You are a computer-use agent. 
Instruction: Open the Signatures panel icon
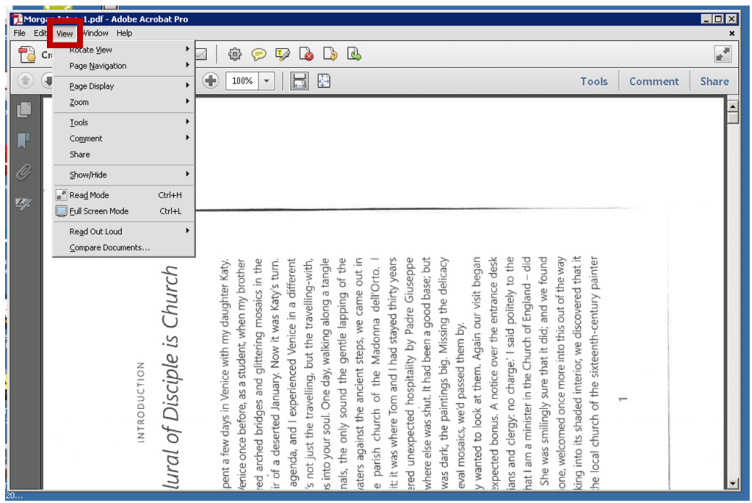pyautogui.click(x=24, y=203)
